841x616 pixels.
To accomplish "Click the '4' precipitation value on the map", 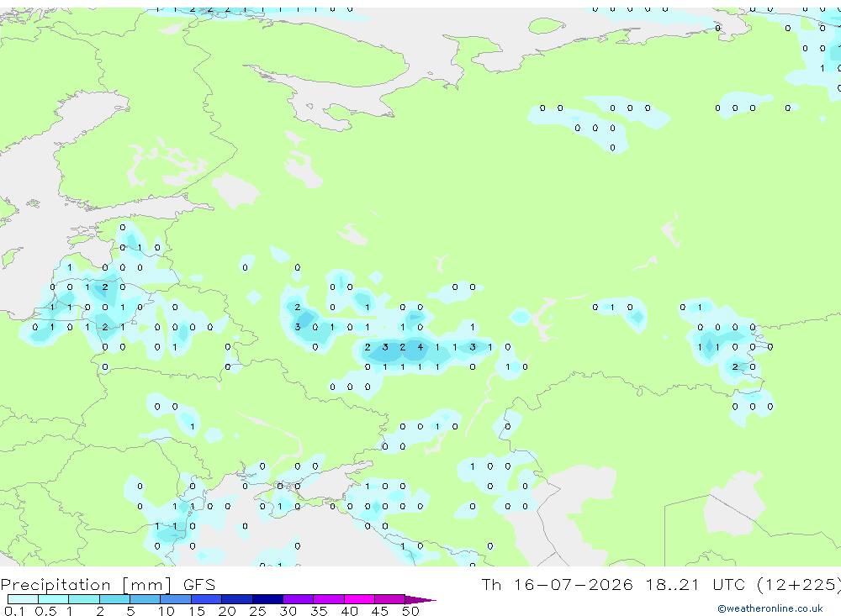I will coord(420,347).
